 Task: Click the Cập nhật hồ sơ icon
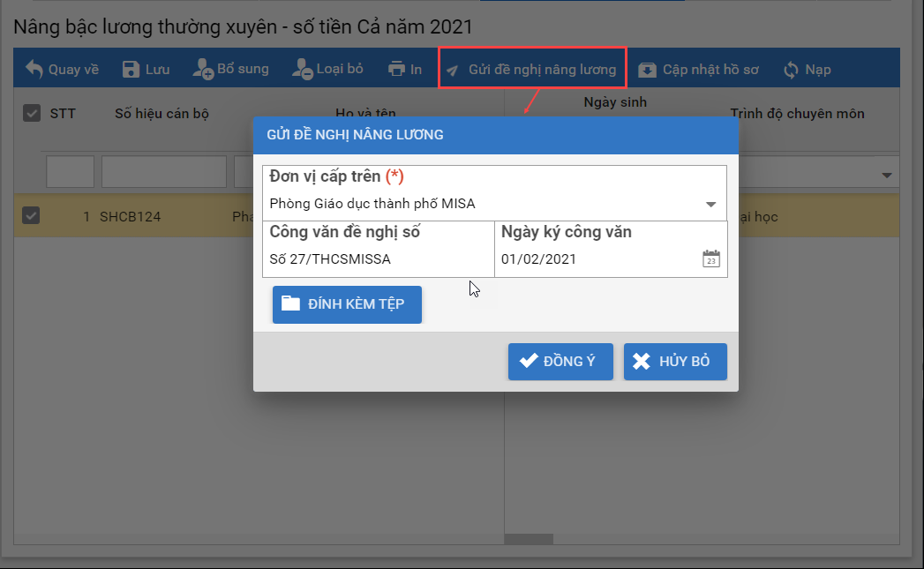[648, 70]
